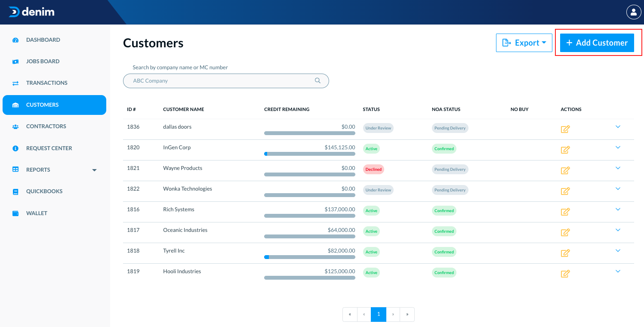Expand the Hooli Industries row chevron
The height and width of the screenshot is (327, 644).
coord(618,271)
